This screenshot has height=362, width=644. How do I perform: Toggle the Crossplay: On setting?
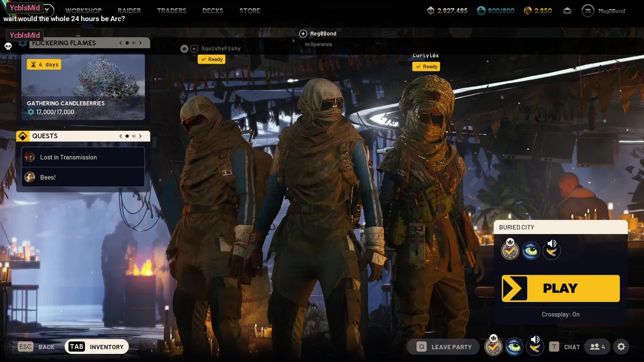point(560,314)
